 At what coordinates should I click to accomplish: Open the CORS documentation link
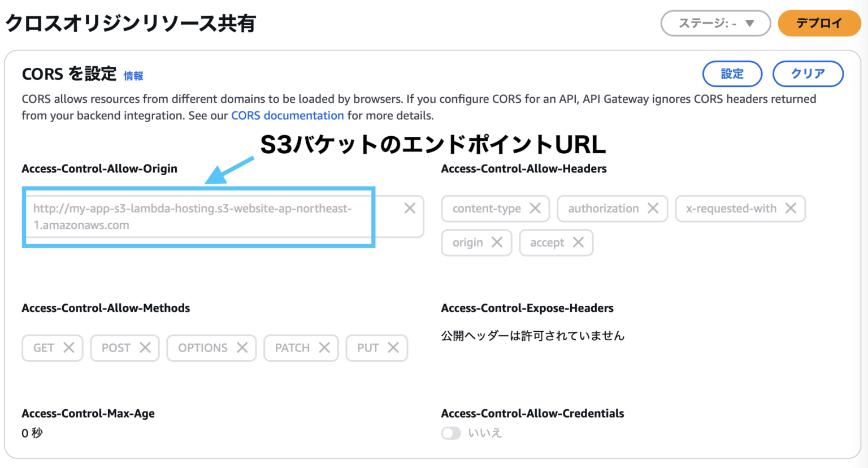click(287, 115)
